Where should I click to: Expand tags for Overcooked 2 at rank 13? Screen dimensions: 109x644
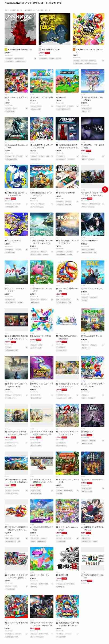52,204
